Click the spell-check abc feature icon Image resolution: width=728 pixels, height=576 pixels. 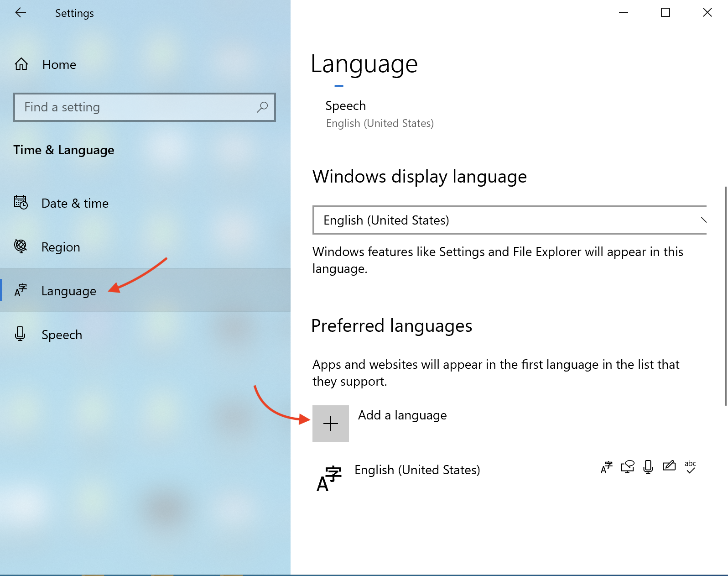[690, 466]
